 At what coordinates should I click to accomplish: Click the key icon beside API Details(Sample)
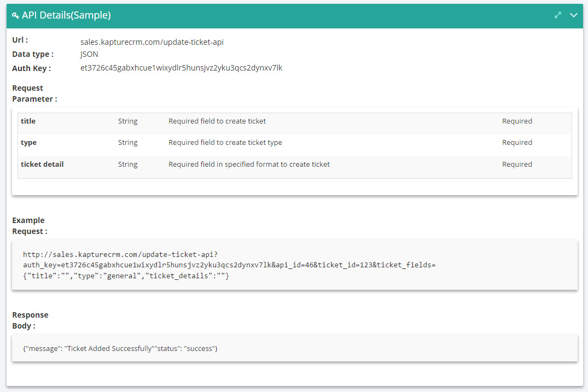click(x=15, y=15)
